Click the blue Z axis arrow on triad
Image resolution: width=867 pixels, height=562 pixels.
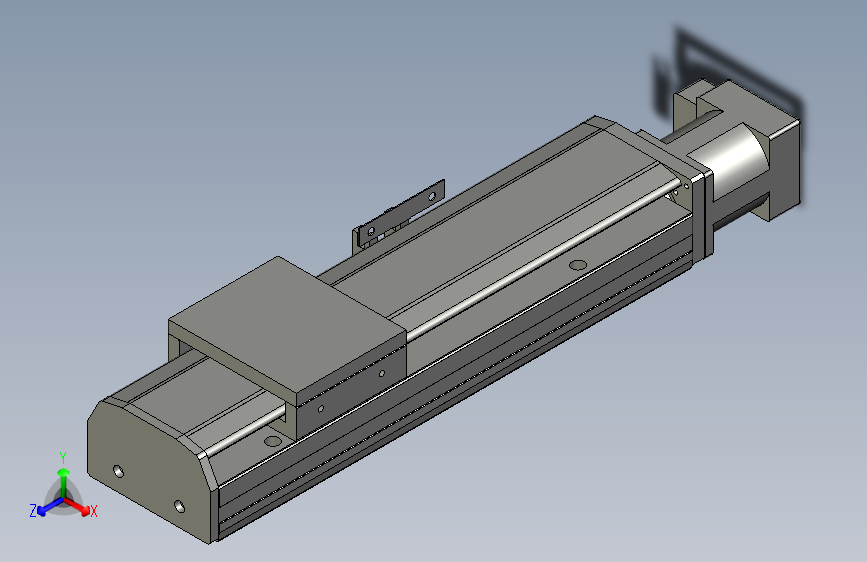49,507
